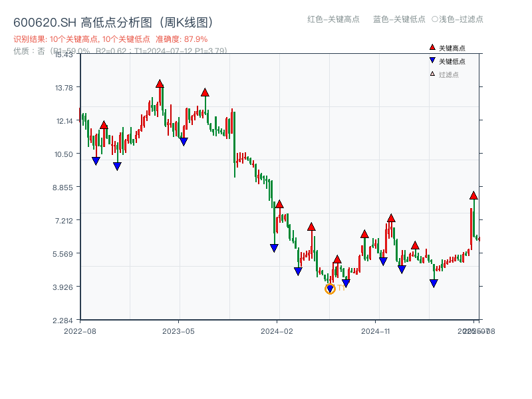Select the red triangle marker near the 2024-02 label
The width and height of the screenshot is (532, 399).
coord(279,204)
